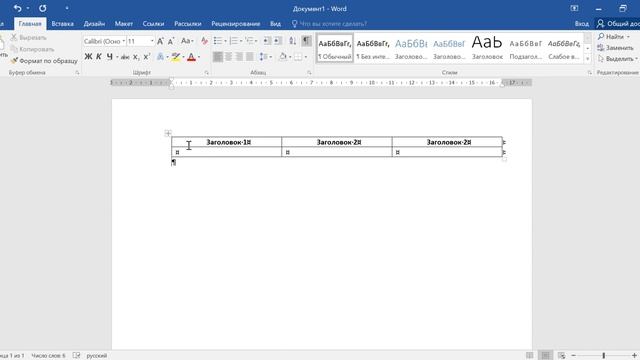Image resolution: width=640 pixels, height=360 pixels.
Task: Apply red font color (A)
Action: (191, 57)
